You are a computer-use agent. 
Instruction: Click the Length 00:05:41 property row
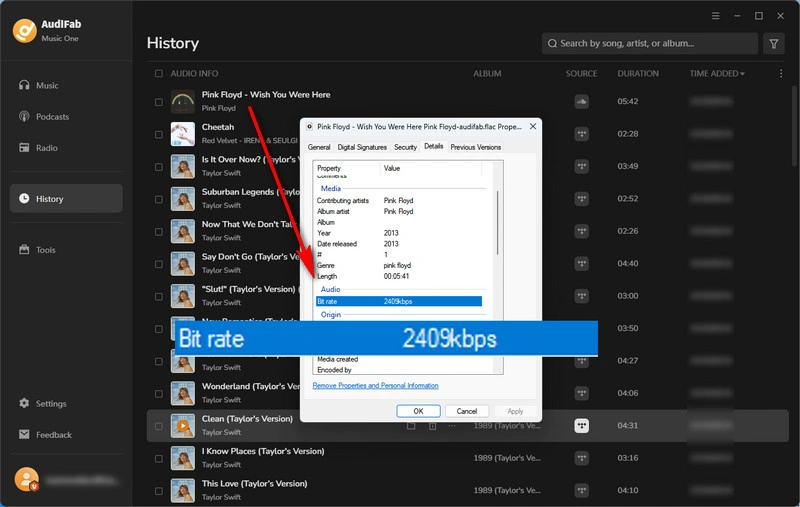click(x=398, y=276)
